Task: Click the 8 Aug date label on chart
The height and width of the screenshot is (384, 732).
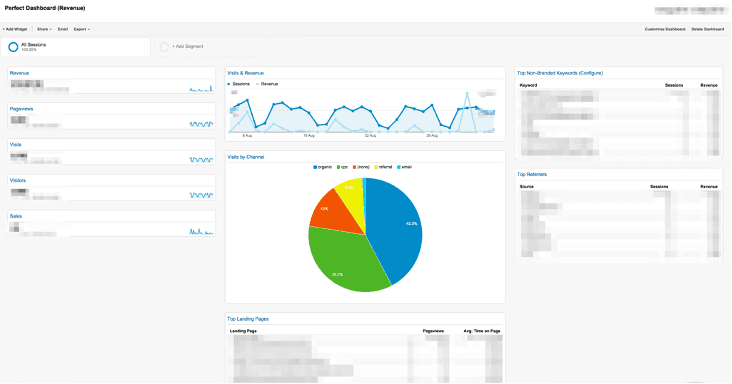Action: point(247,136)
